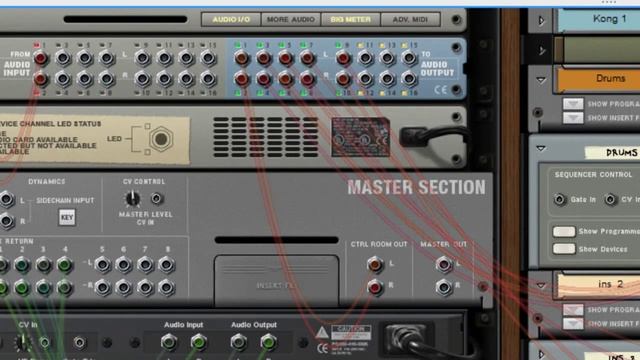Click right Audio Output jack on bottom device
The width and height of the screenshot is (640, 360).
pyautogui.click(x=268, y=342)
